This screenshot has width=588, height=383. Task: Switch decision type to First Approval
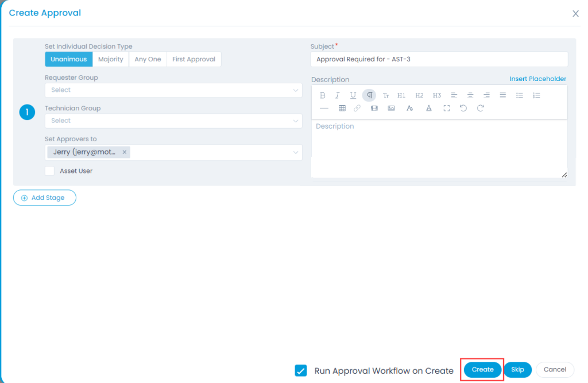coord(194,59)
